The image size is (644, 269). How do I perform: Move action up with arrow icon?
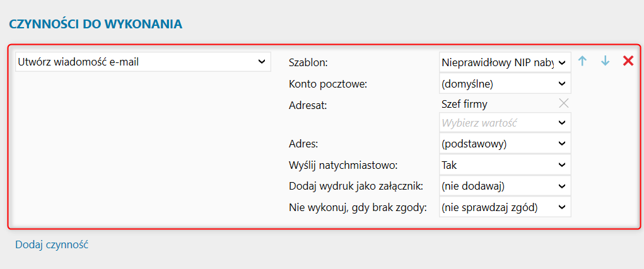[x=582, y=61]
